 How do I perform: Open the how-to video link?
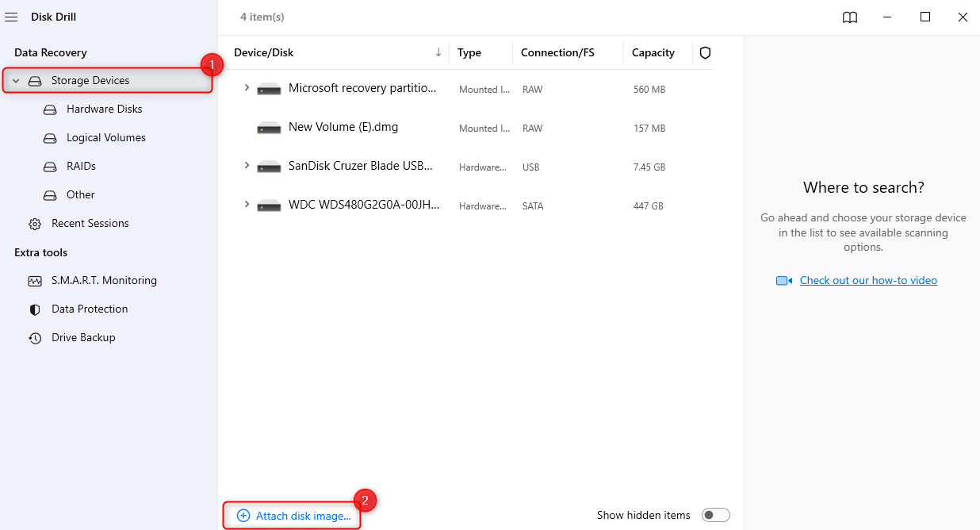click(x=868, y=280)
